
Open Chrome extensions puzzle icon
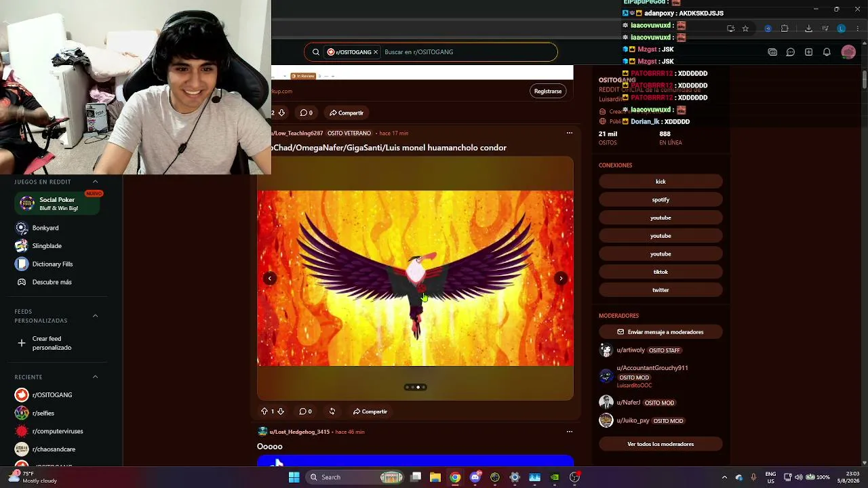tap(785, 28)
